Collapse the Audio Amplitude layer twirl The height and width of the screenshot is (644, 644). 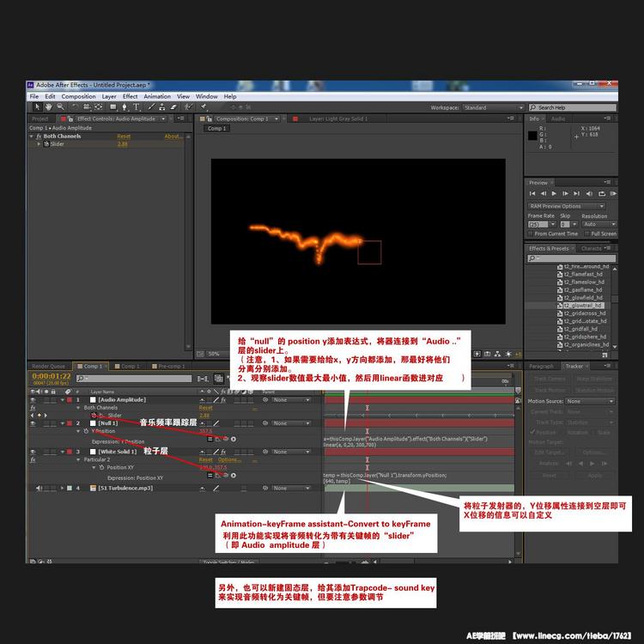coord(63,399)
